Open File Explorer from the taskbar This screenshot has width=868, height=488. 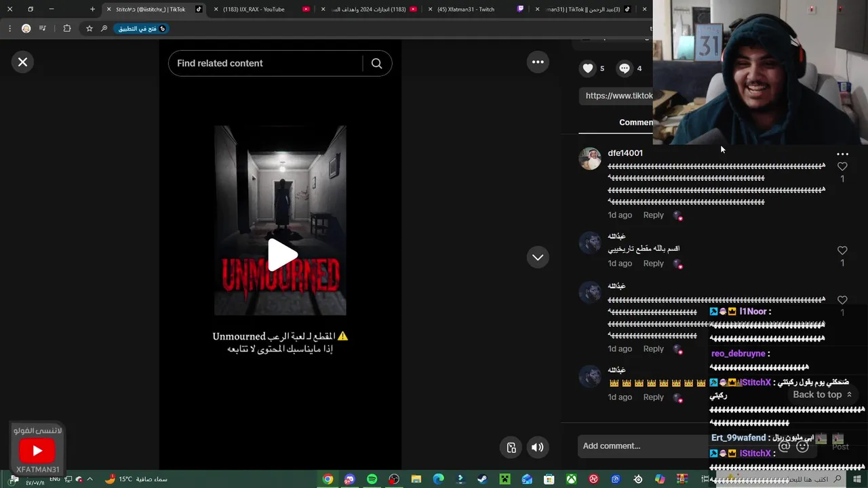[x=416, y=479]
